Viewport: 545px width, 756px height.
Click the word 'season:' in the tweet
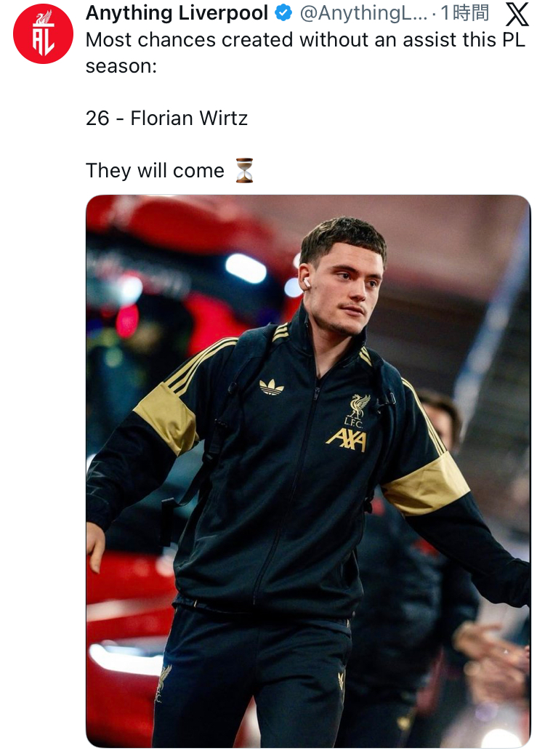tap(121, 66)
